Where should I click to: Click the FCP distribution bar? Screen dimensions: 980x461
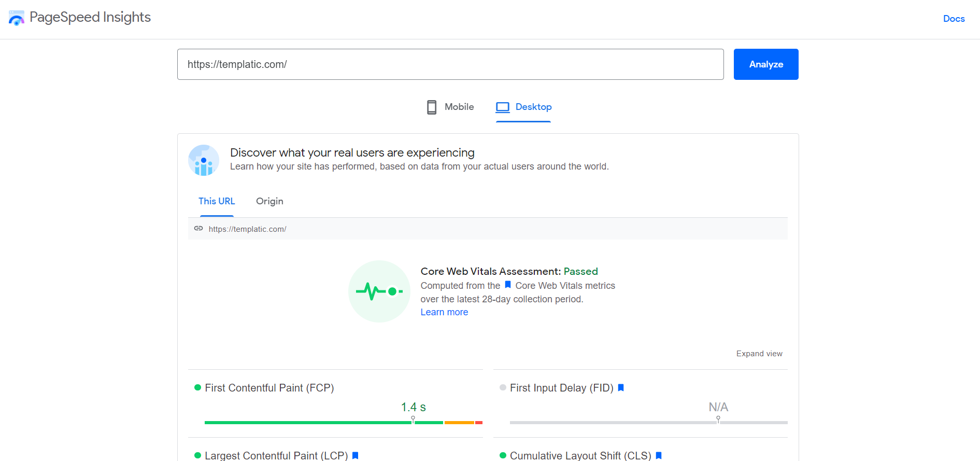pos(344,423)
